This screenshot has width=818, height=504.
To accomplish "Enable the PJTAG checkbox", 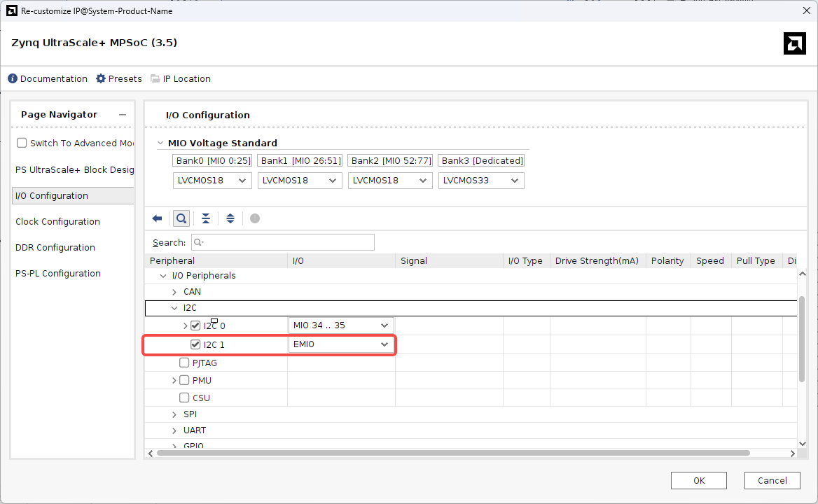I will [x=184, y=363].
